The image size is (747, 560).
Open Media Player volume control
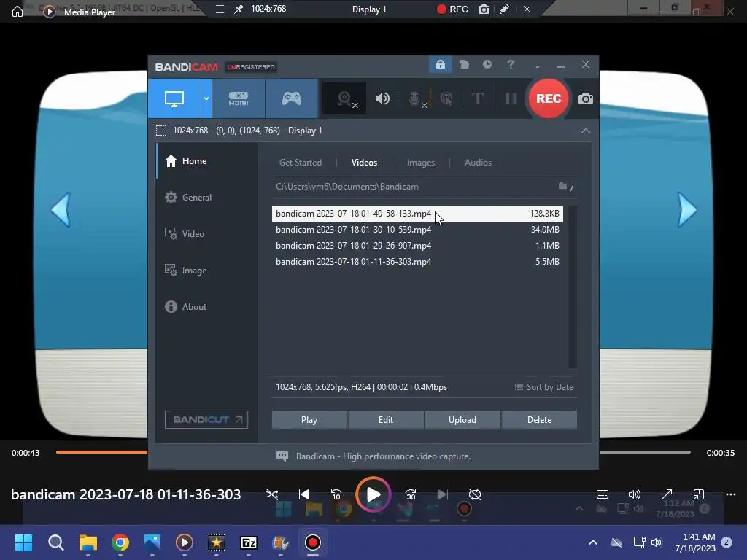pos(634,494)
